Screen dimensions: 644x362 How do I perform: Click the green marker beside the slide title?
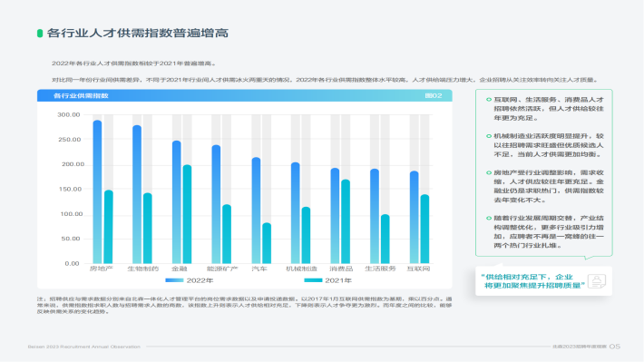40,34
